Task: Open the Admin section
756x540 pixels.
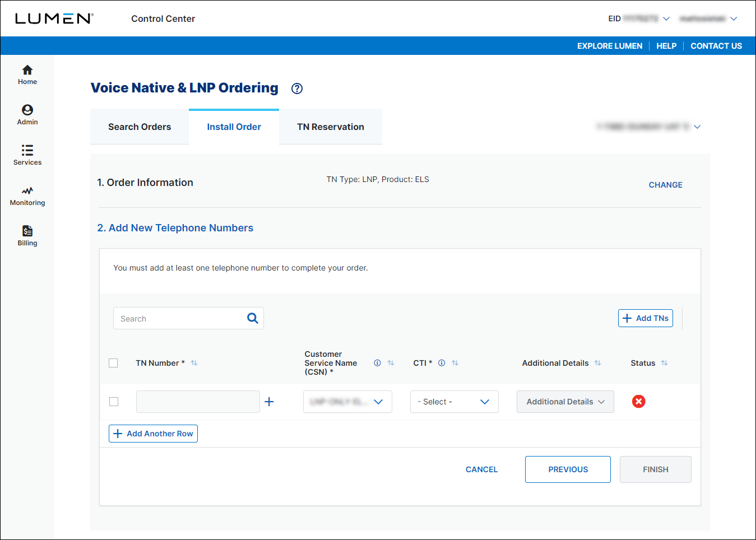Action: click(x=27, y=115)
